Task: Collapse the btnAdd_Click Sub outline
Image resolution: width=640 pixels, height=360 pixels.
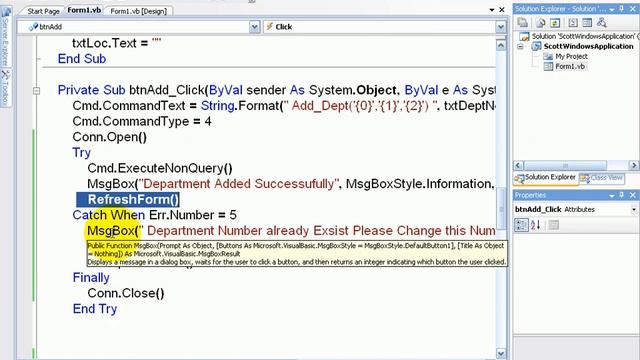Action: pos(36,90)
